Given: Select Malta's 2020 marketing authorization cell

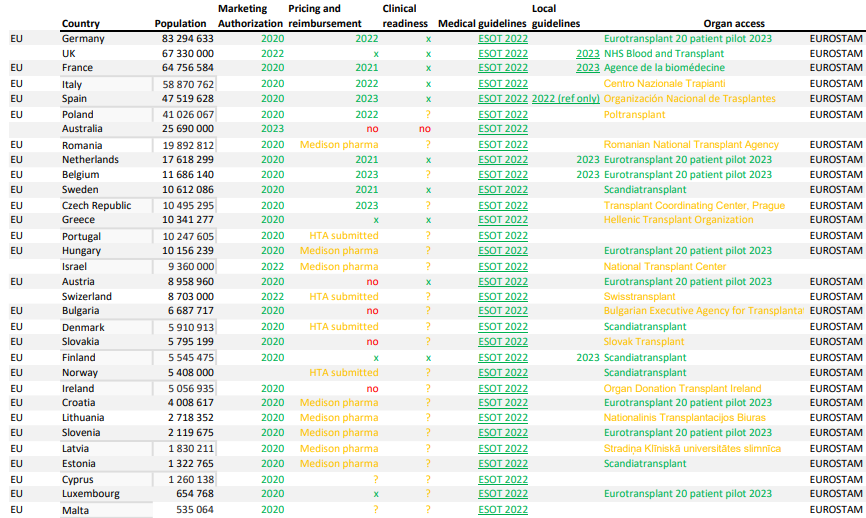Looking at the screenshot, I should pos(272,510).
